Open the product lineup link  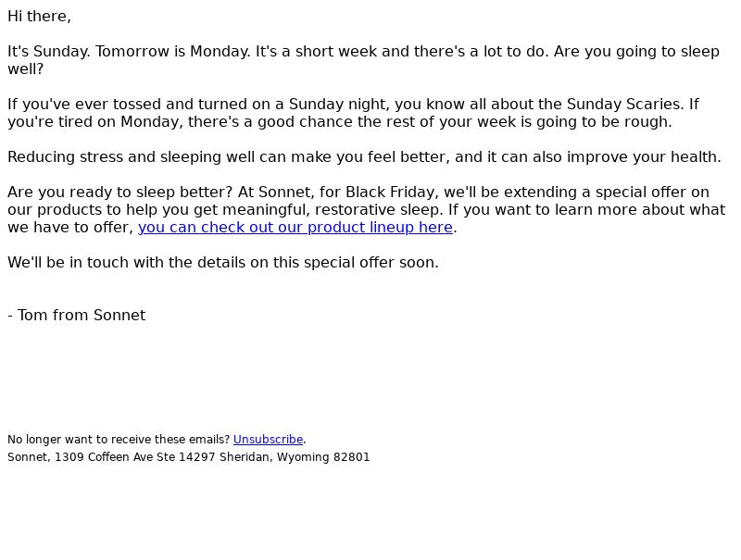295,227
